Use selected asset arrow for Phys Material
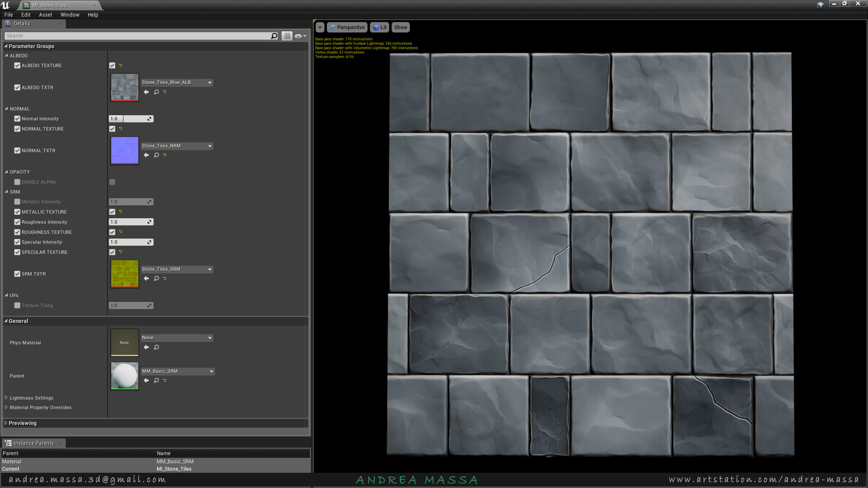The image size is (868, 488). pyautogui.click(x=146, y=347)
